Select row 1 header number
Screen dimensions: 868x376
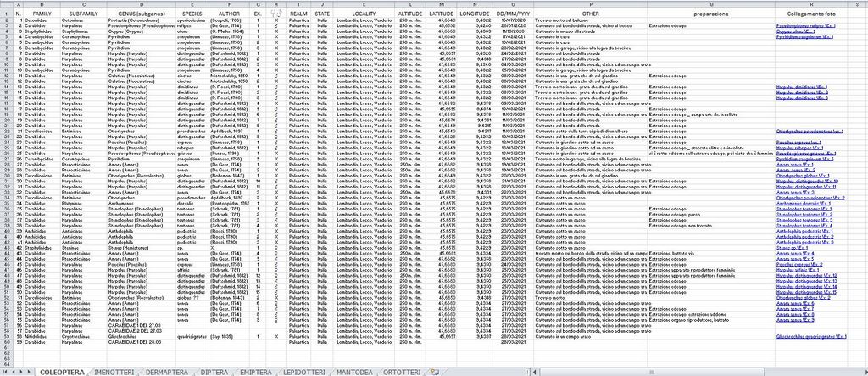(5, 14)
